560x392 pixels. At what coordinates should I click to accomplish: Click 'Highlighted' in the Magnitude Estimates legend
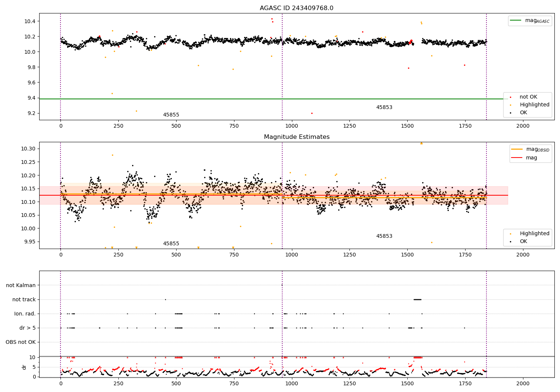tap(530, 234)
